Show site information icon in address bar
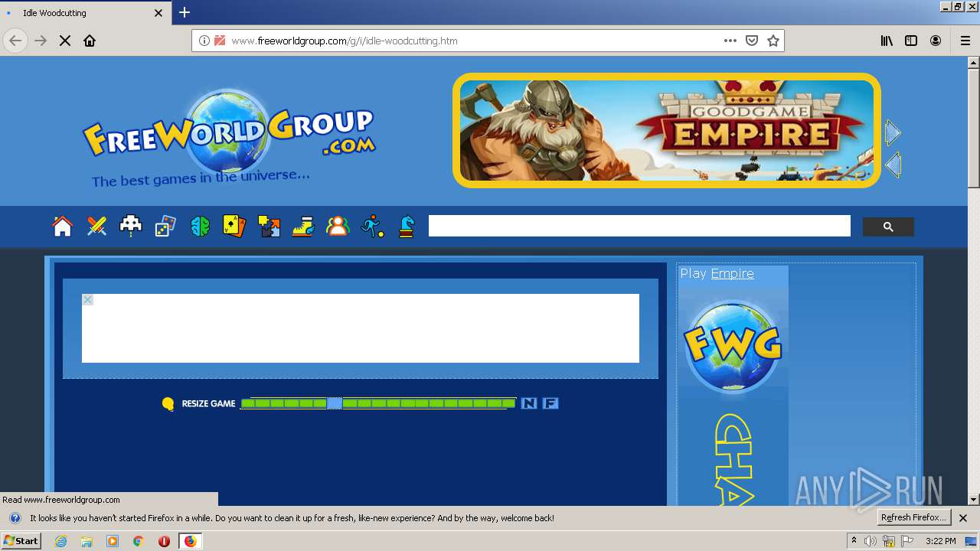 [204, 41]
